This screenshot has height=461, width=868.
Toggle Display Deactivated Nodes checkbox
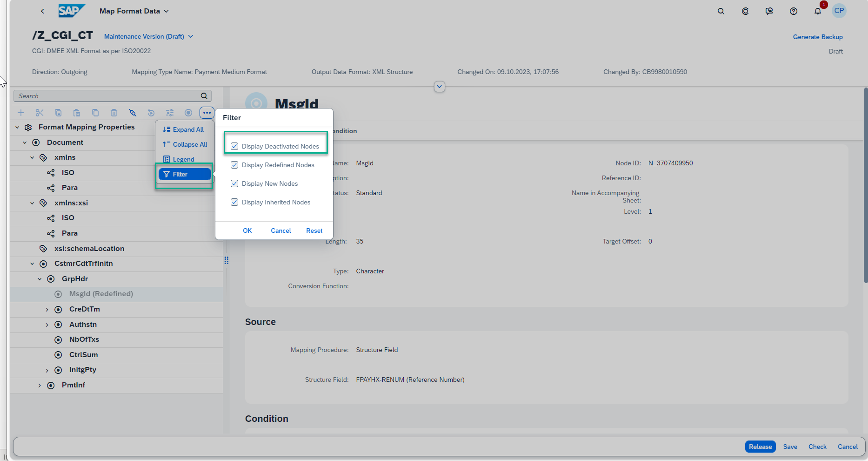[x=234, y=146]
